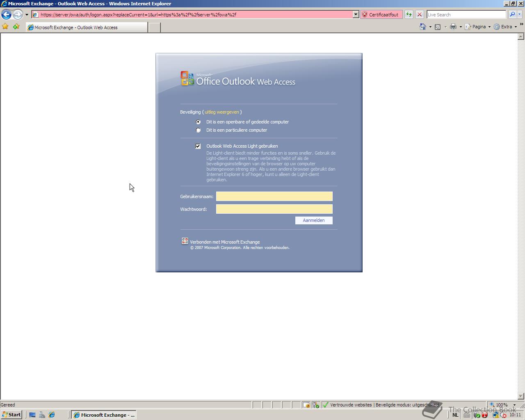Open the recent pages dropdown beside Forward
This screenshot has width=525, height=420.
27,15
